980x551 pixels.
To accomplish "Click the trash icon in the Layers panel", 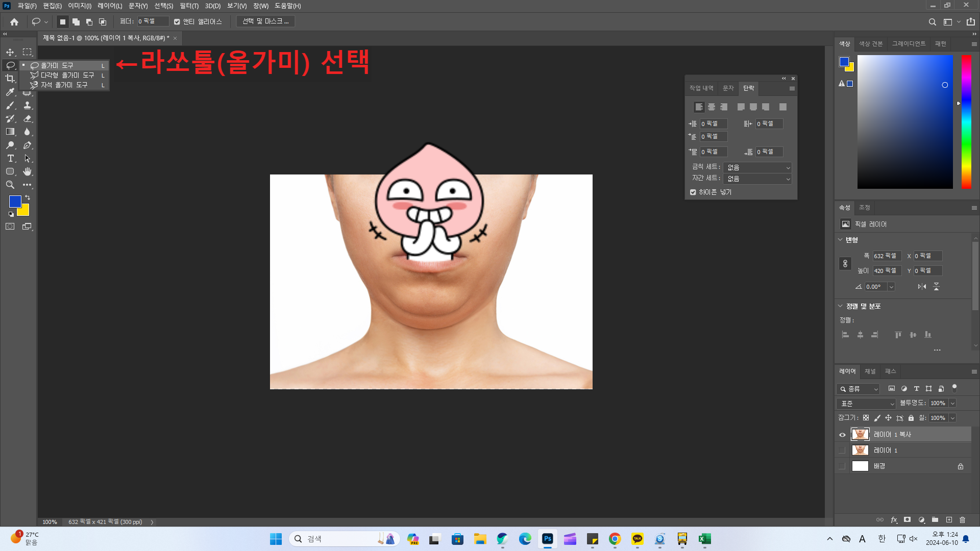I will point(962,520).
